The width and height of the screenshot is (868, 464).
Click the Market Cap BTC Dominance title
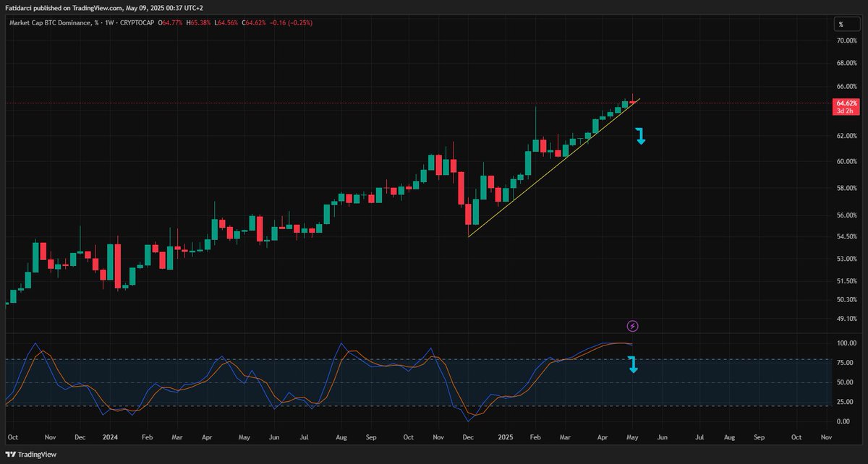[56, 23]
